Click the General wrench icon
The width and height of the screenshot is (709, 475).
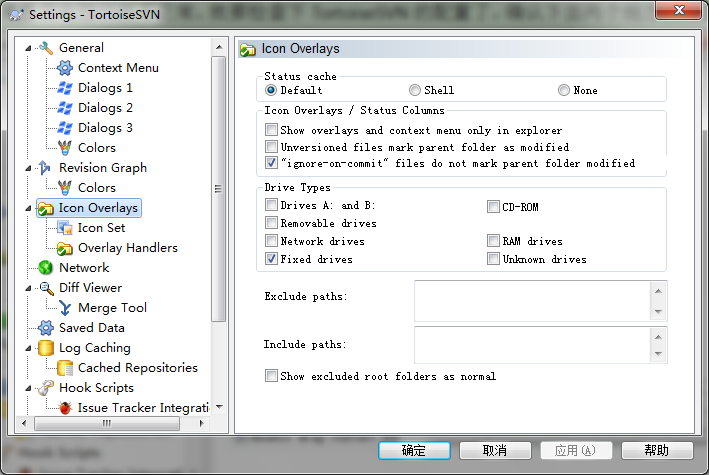point(46,48)
